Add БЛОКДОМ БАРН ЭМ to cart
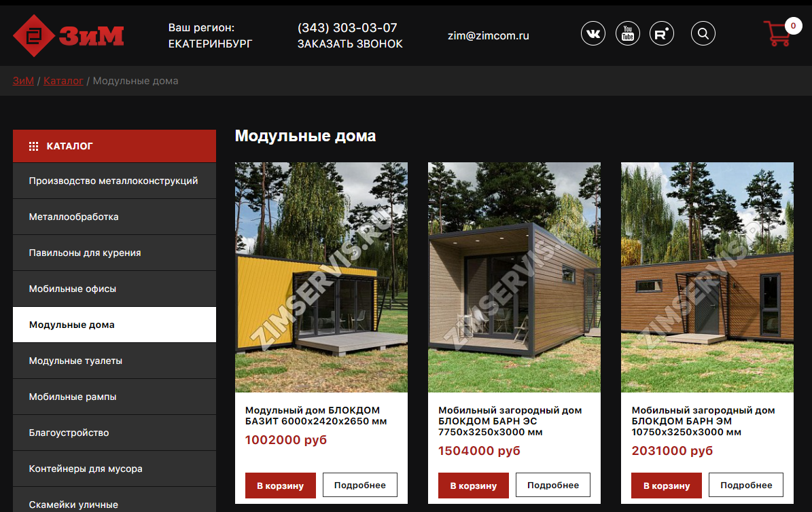 tap(667, 486)
